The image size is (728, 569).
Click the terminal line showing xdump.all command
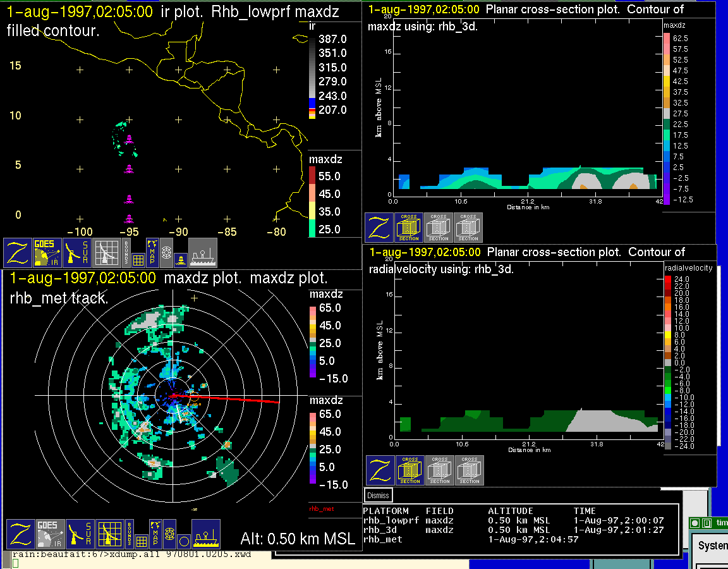click(x=131, y=554)
